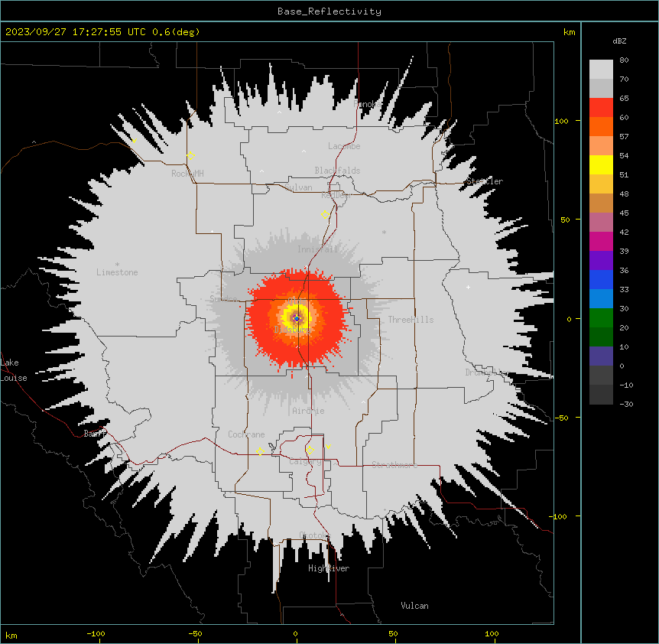
Task: Click the Sundre city label
Action: [223, 298]
